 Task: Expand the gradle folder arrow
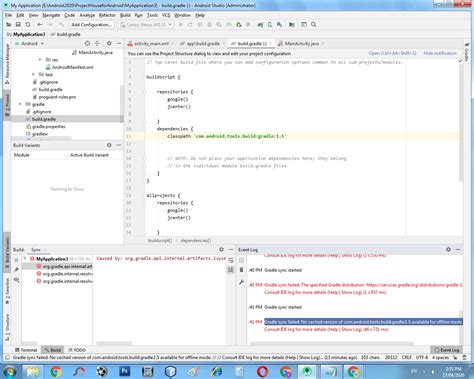pyautogui.click(x=20, y=104)
